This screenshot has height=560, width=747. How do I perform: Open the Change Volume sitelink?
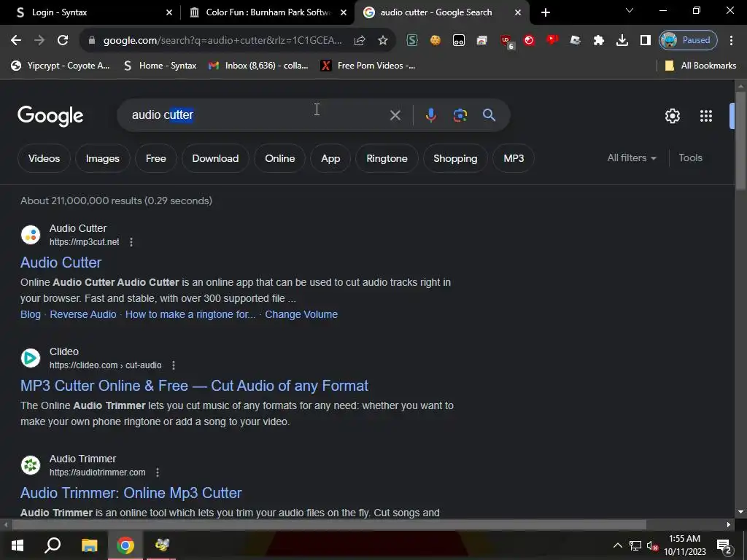click(301, 314)
